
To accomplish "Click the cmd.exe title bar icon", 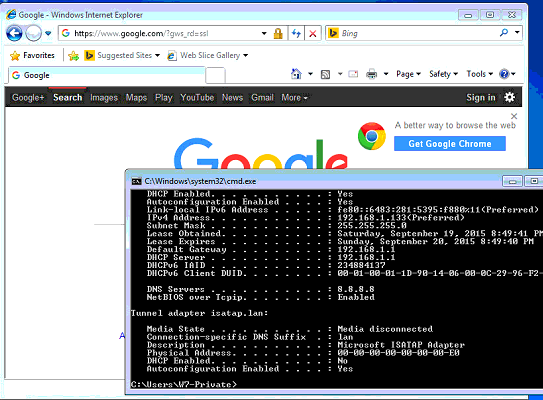I will coord(136,181).
